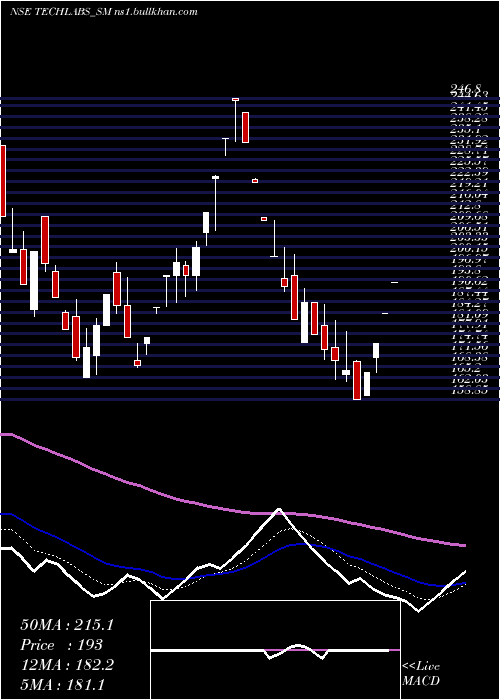Viewport: 500px width, 700px height.
Task: Click the 162.03 price axis label
Action: (x=468, y=380)
